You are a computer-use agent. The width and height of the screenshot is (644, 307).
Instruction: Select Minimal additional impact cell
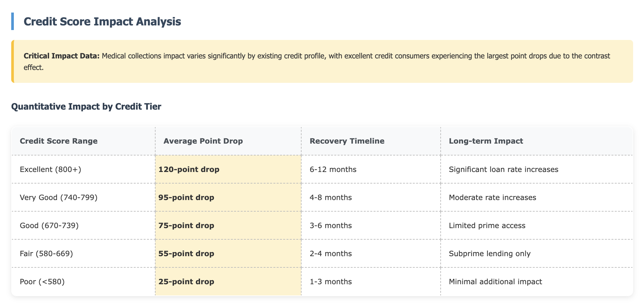point(537,282)
